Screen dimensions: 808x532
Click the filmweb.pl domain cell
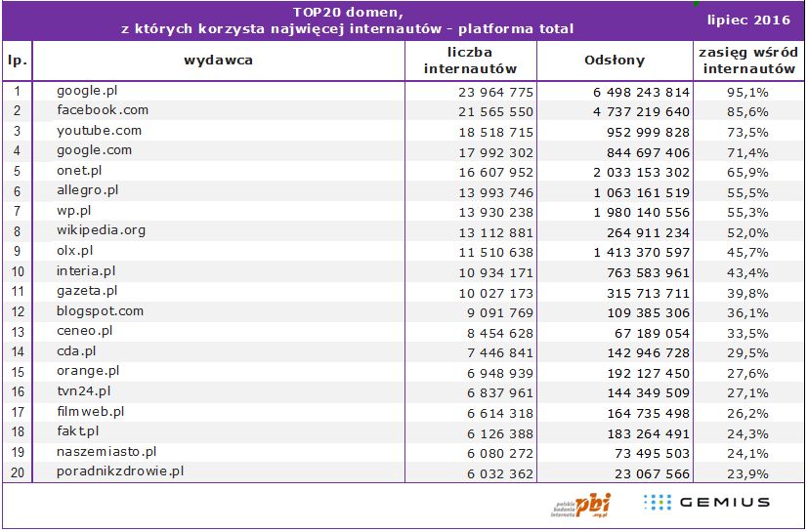(x=91, y=412)
